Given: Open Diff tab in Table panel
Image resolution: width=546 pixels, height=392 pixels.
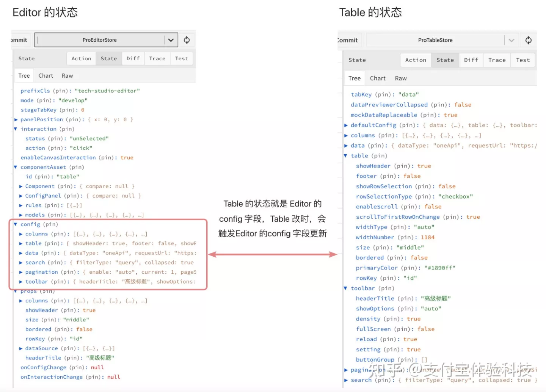Looking at the screenshot, I should point(471,60).
